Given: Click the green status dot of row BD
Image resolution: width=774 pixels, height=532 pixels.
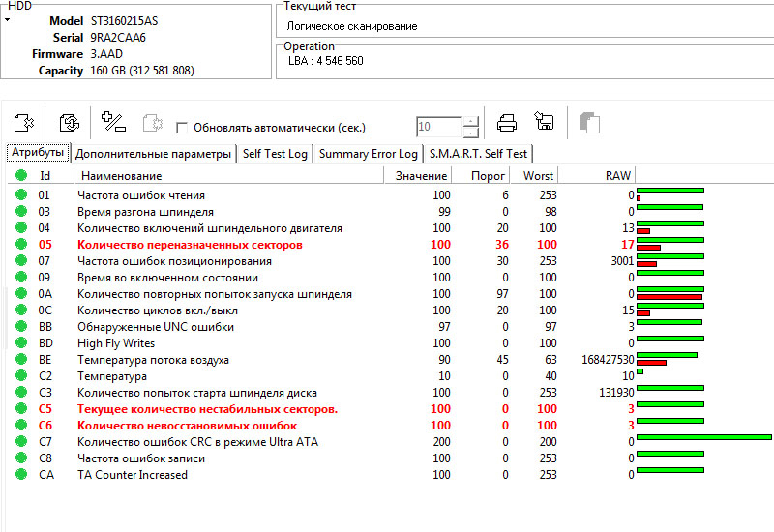Looking at the screenshot, I should pos(20,342).
